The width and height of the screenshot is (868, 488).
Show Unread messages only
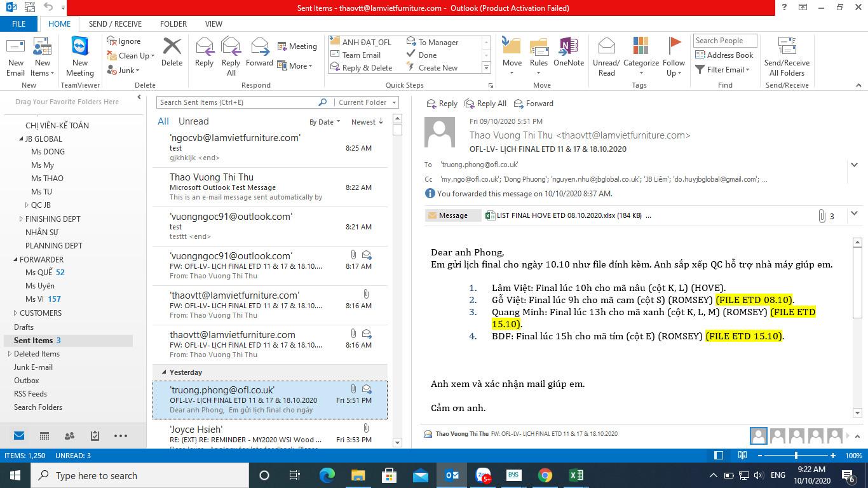click(194, 121)
